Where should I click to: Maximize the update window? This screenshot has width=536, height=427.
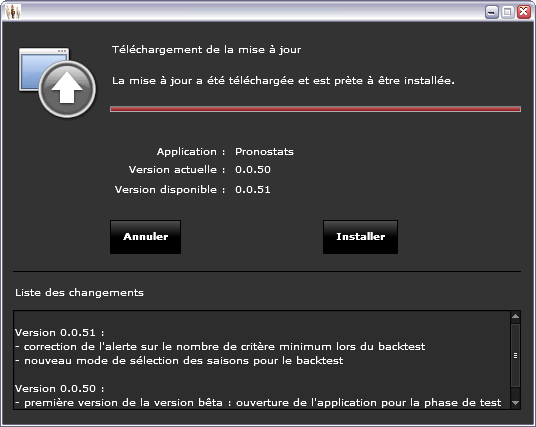pyautogui.click(x=508, y=12)
